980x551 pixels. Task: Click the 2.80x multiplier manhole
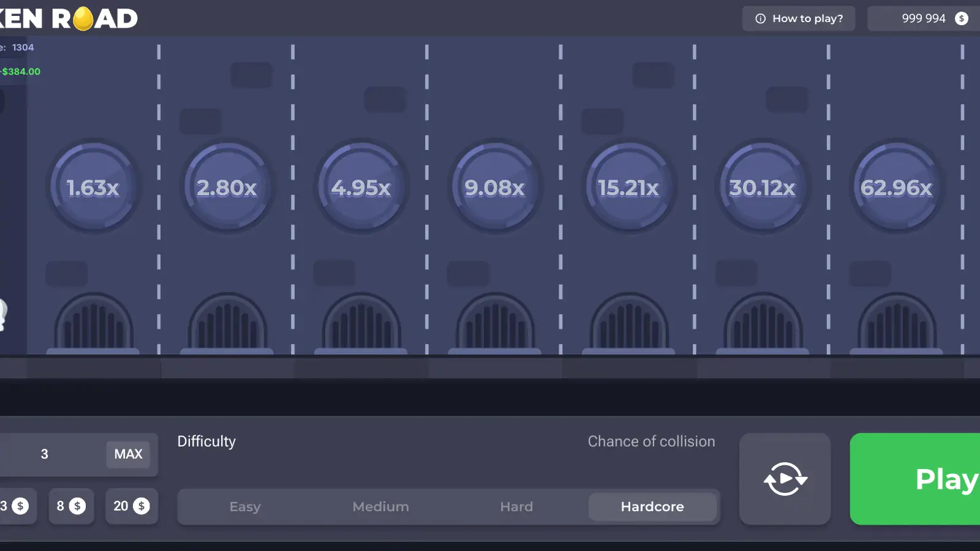point(227,187)
